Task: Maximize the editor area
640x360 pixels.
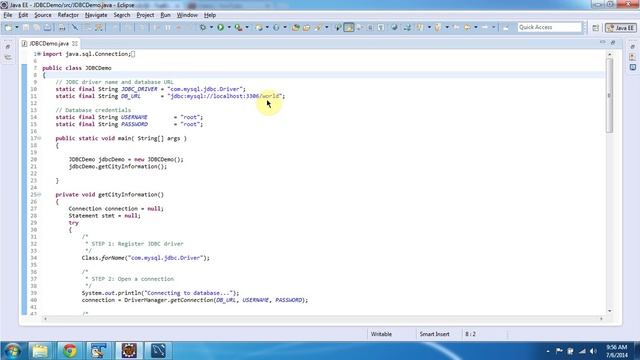Action: (613, 42)
